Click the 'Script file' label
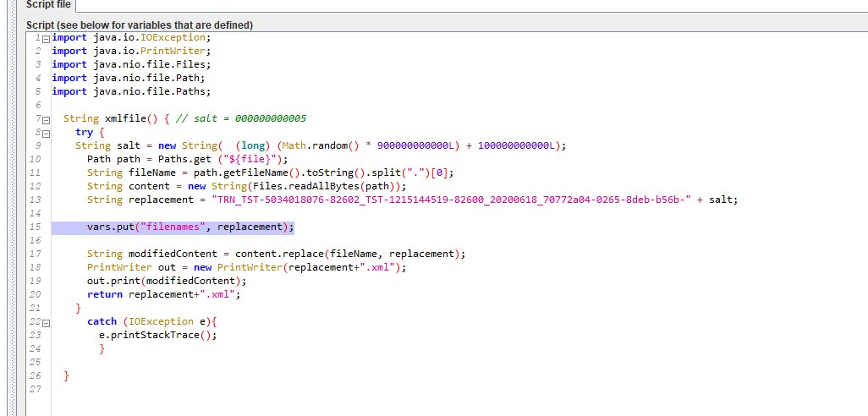 tap(49, 4)
